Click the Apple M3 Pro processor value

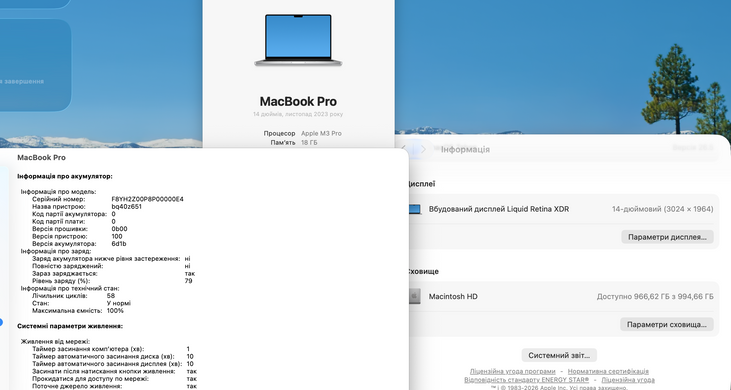321,133
